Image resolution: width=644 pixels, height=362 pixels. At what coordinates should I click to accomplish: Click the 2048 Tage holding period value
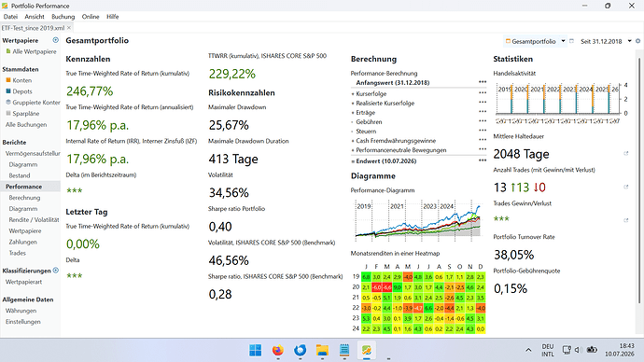coord(521,154)
